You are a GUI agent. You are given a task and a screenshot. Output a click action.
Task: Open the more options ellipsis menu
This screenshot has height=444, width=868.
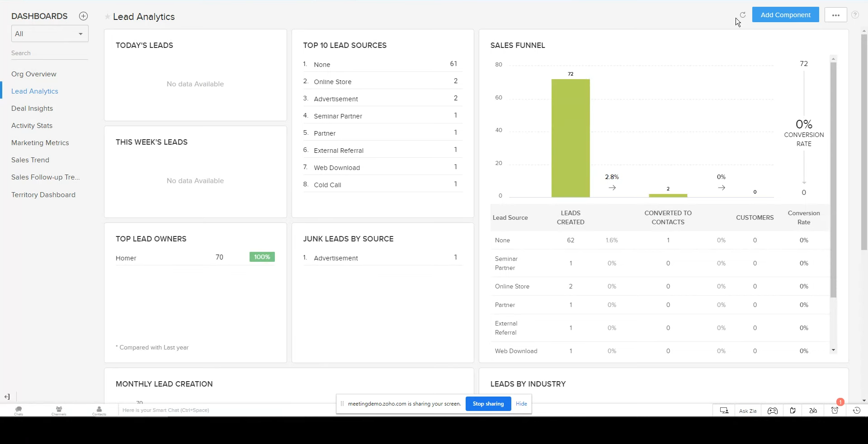pyautogui.click(x=835, y=15)
